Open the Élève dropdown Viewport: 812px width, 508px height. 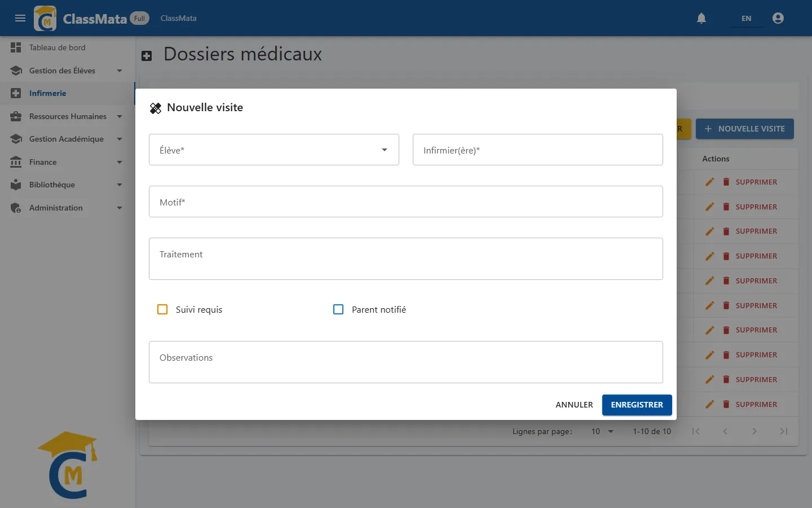click(x=274, y=150)
